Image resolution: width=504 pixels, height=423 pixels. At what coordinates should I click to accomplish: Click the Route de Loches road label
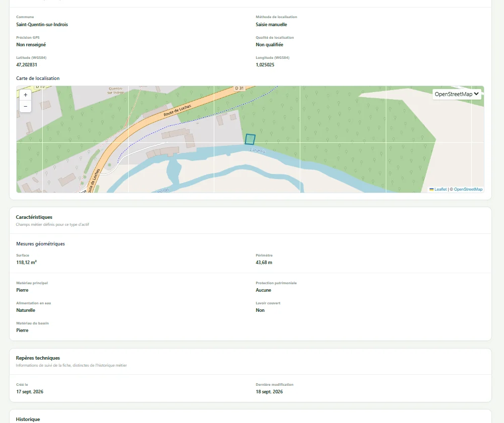(x=177, y=110)
